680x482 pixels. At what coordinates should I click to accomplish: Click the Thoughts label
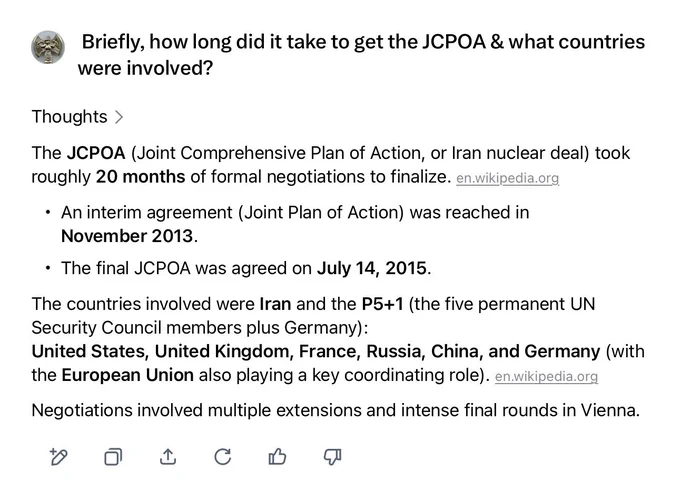69,117
